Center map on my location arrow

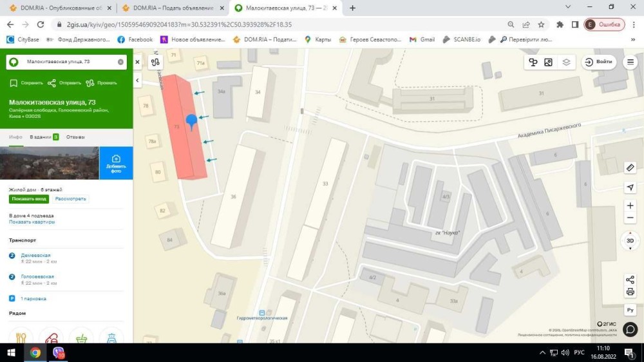[x=630, y=187]
